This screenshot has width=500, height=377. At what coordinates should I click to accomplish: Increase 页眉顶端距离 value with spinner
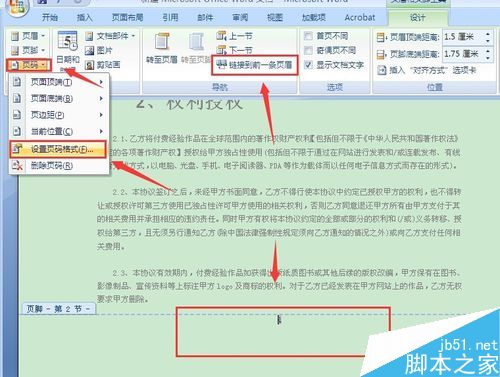pos(488,34)
